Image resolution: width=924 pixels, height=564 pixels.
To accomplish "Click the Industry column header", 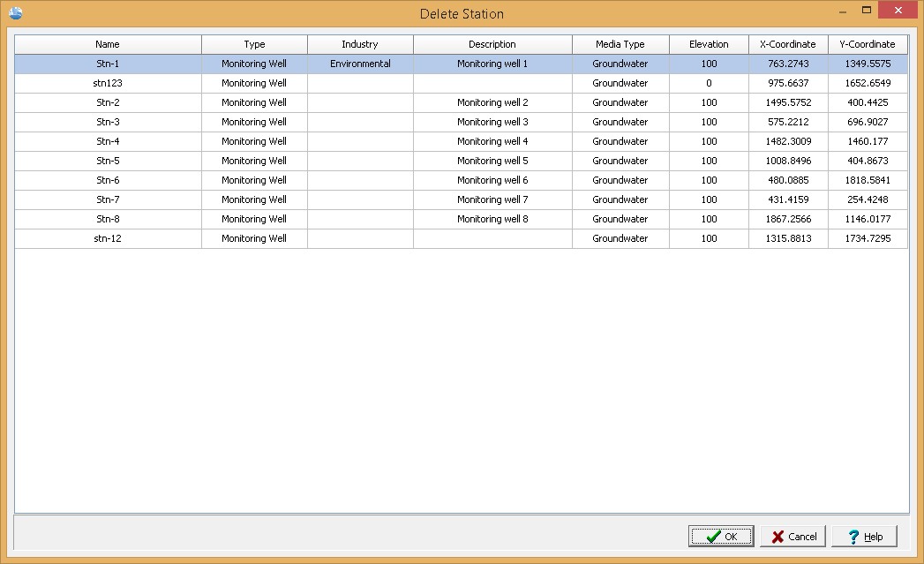I will [360, 44].
